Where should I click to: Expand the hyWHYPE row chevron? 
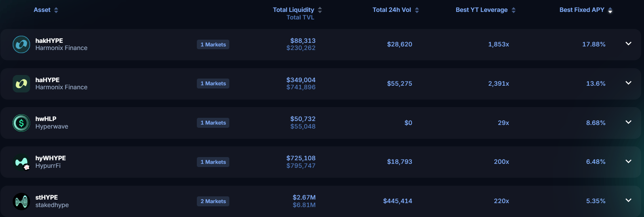(629, 161)
